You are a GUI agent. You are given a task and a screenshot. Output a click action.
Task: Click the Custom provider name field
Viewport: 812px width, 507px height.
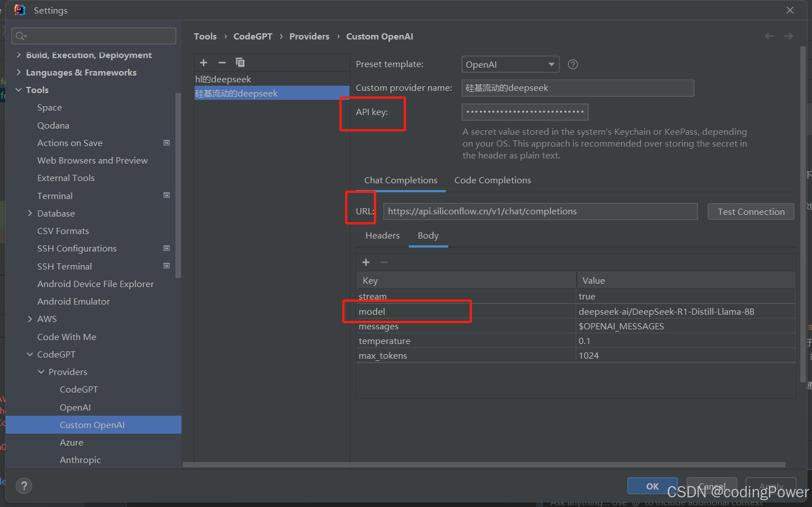(577, 88)
